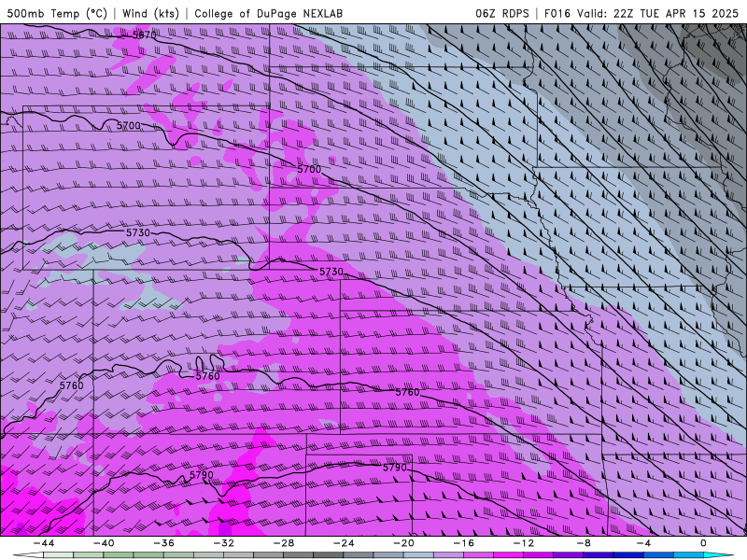Click the -8 color scale label
This screenshot has height=560, width=747.
tap(584, 543)
